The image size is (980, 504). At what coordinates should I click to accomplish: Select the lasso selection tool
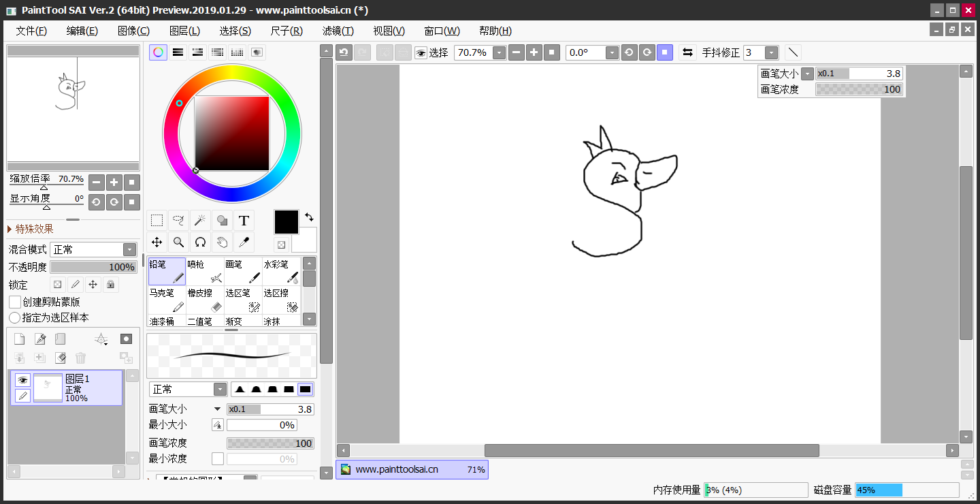tap(178, 221)
